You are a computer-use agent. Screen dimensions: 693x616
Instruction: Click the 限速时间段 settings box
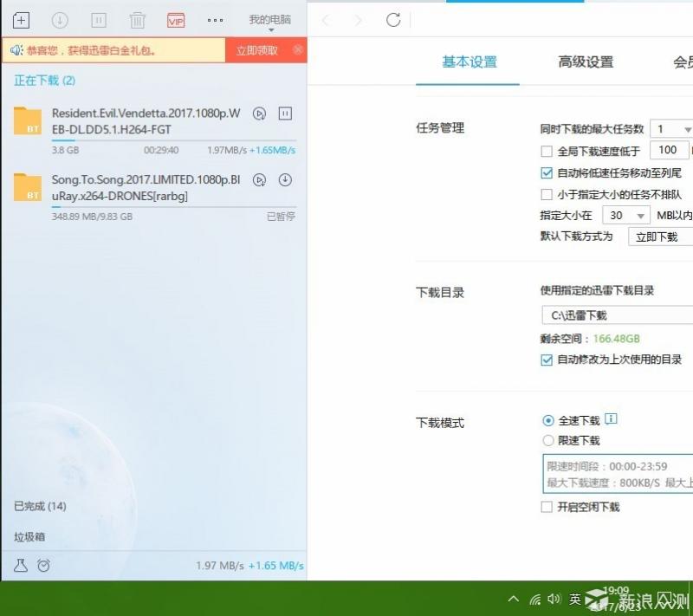point(618,474)
